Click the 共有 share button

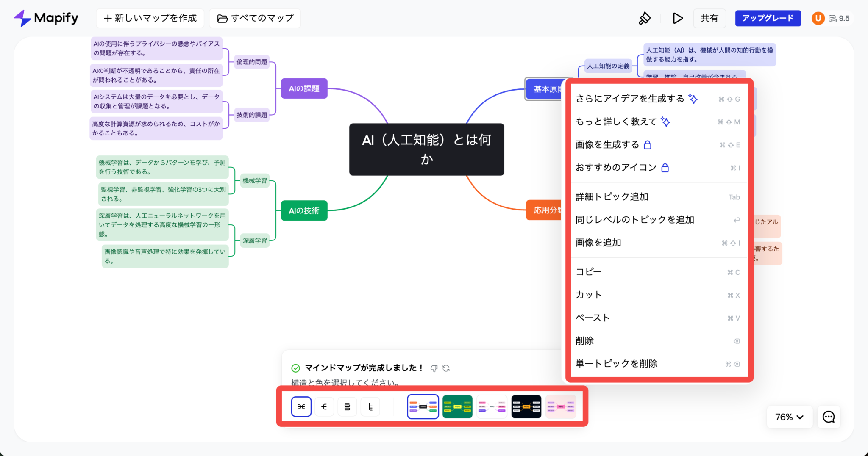[x=709, y=18]
